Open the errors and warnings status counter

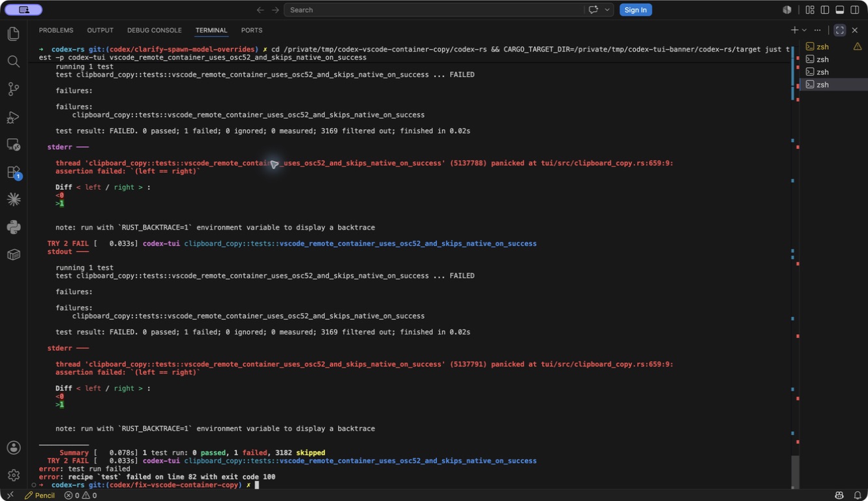[80, 495]
